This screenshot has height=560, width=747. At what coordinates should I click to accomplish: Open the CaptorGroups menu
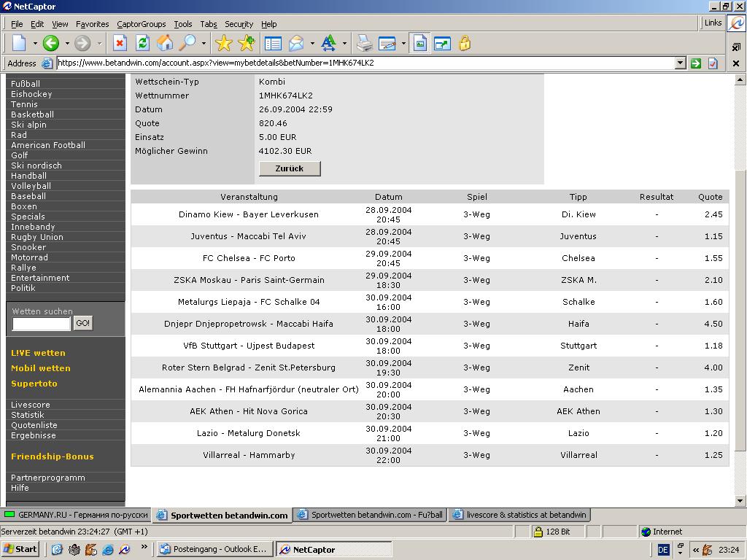[141, 24]
